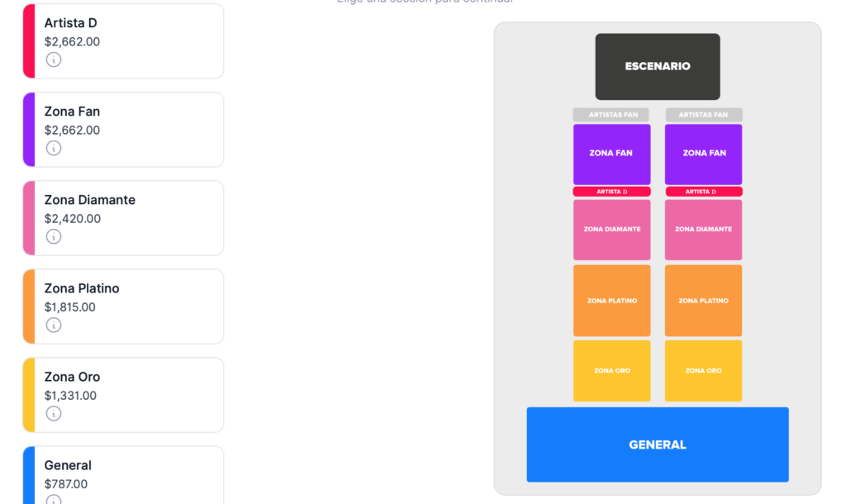Image resolution: width=846 pixels, height=504 pixels.
Task: Click left purple Zona Fan map section
Action: click(x=612, y=155)
